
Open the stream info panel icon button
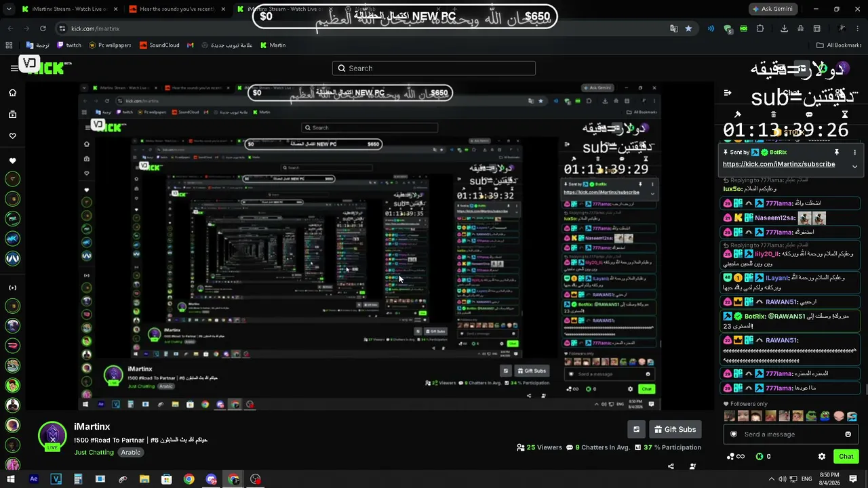tap(636, 429)
